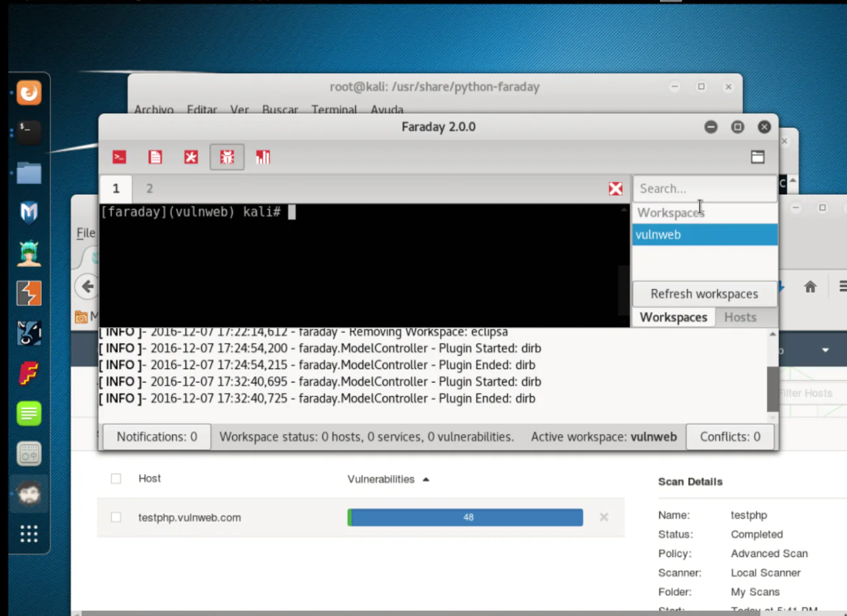Toggle the window layout icon in toolbar
This screenshot has width=847, height=616.
[x=757, y=157]
